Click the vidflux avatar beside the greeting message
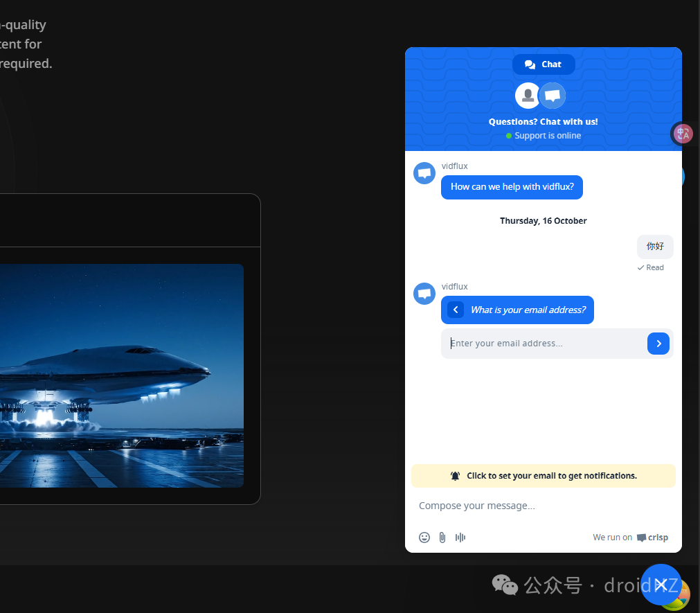Screen dimensions: 700x613 [x=424, y=173]
